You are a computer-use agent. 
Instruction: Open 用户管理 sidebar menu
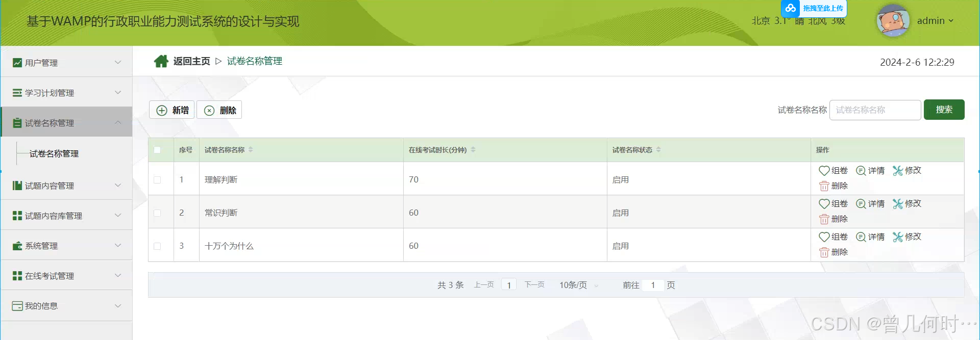(x=66, y=62)
